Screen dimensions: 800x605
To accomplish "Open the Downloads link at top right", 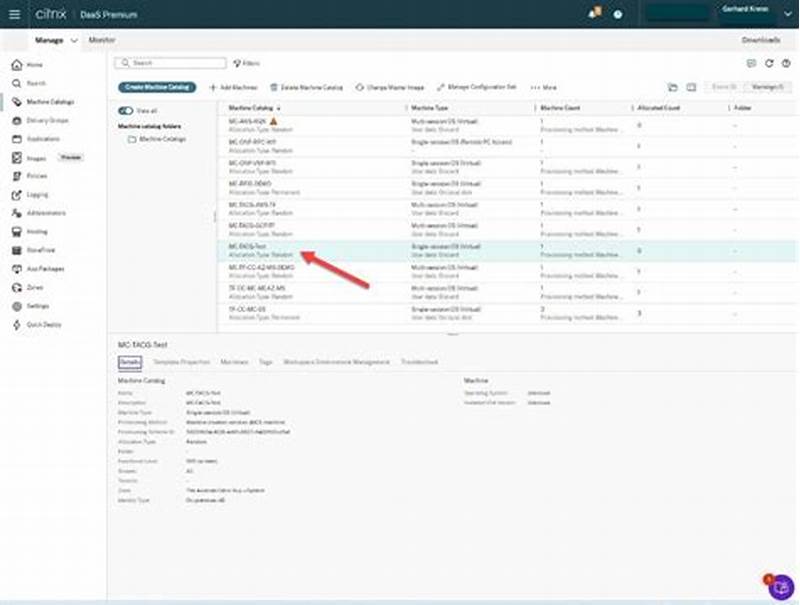I will coord(761,39).
